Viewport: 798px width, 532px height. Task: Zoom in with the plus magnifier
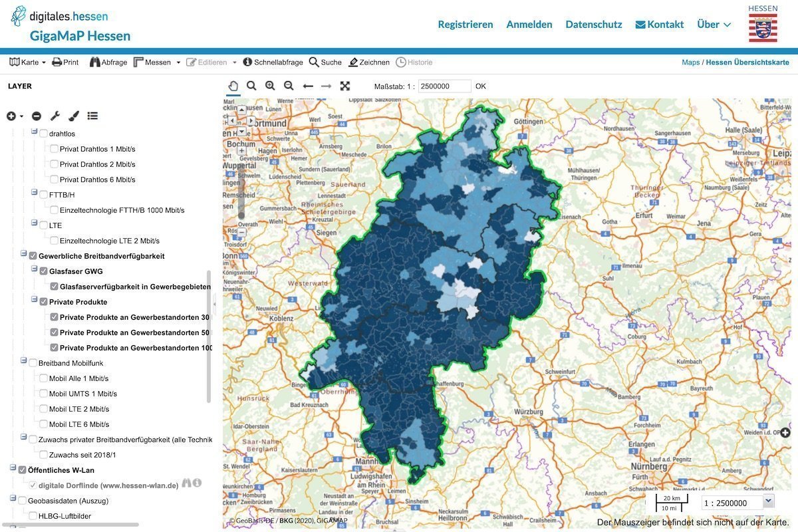click(270, 86)
